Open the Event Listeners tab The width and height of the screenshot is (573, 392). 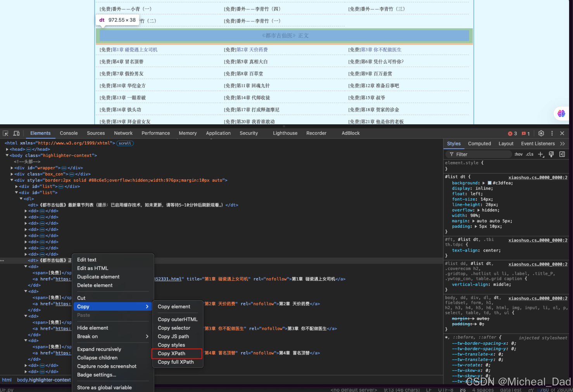pyautogui.click(x=538, y=144)
